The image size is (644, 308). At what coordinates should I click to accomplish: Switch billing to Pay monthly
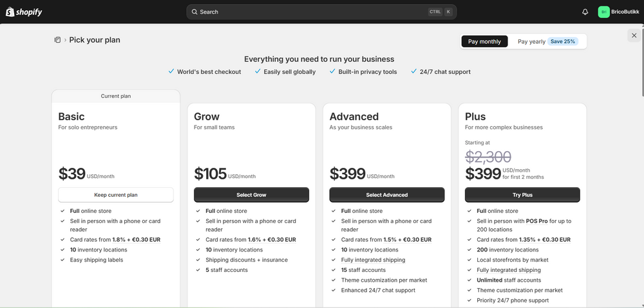pos(484,42)
